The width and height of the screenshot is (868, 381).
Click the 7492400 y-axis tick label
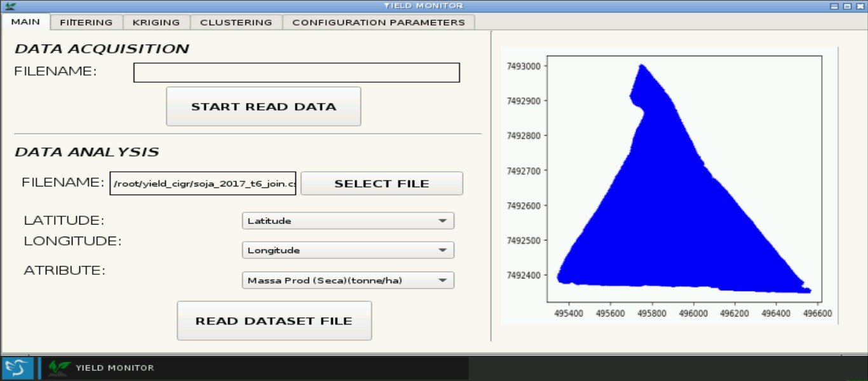coord(524,275)
